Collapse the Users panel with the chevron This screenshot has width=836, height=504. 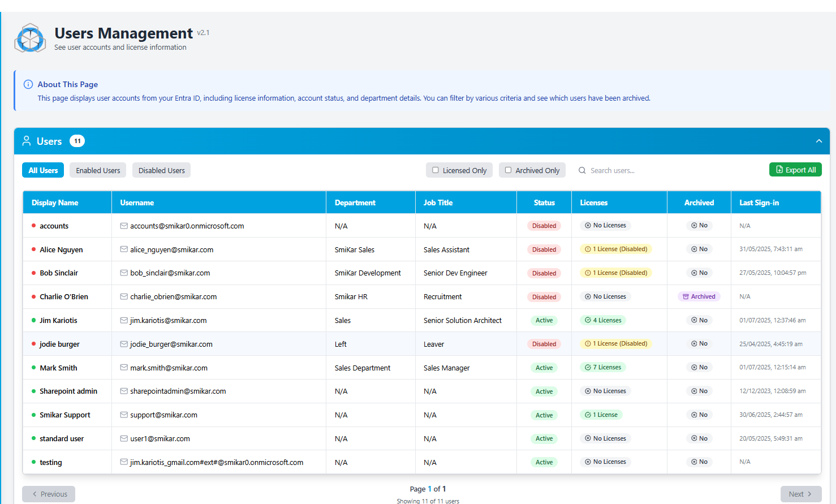[x=818, y=141]
